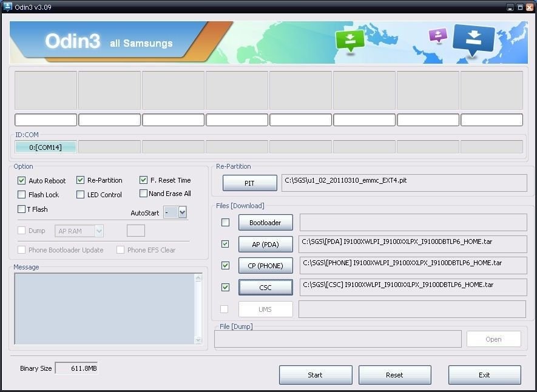Click the CP (PHONE) file path field
Screen dimensions: 537x392
coord(413,266)
